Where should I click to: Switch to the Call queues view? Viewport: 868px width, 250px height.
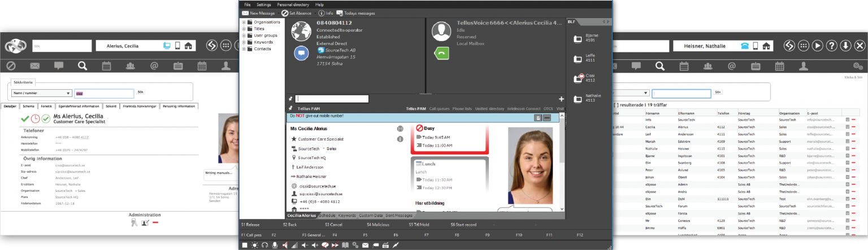439,108
